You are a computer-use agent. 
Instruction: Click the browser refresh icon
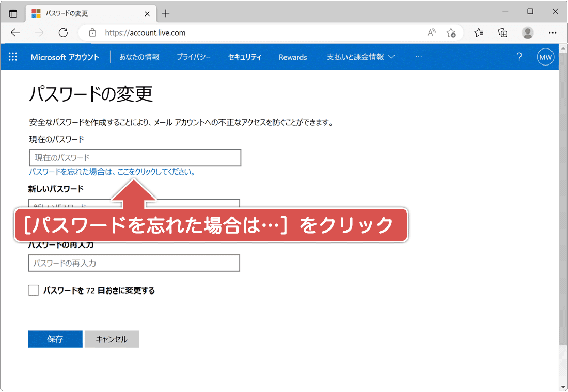pyautogui.click(x=63, y=33)
